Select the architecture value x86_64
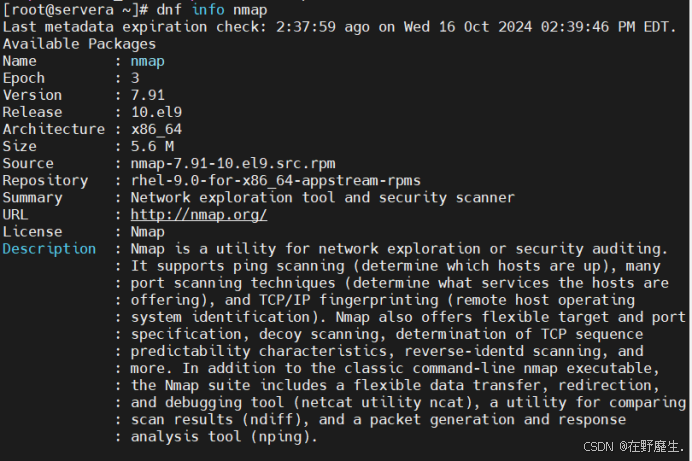The image size is (692, 461). 156,129
